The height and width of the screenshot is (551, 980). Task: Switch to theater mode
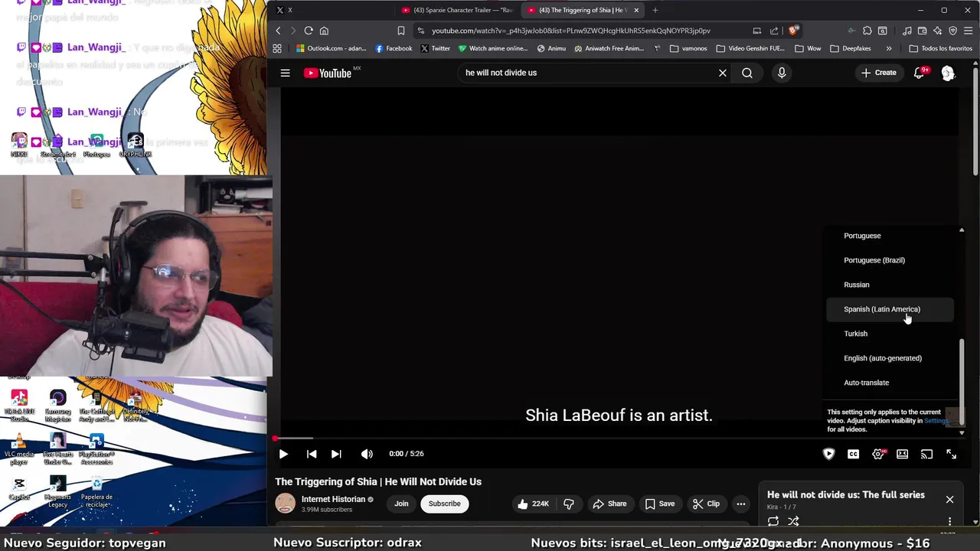click(903, 454)
